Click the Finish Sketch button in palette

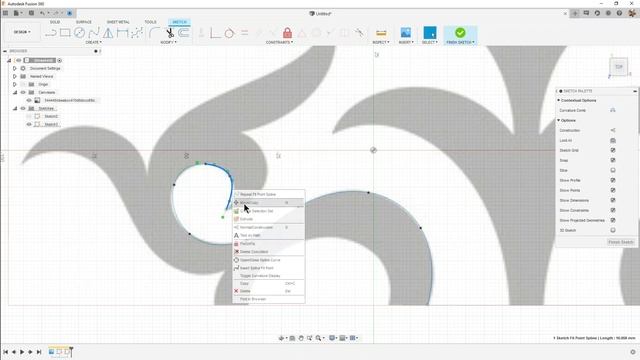620,242
